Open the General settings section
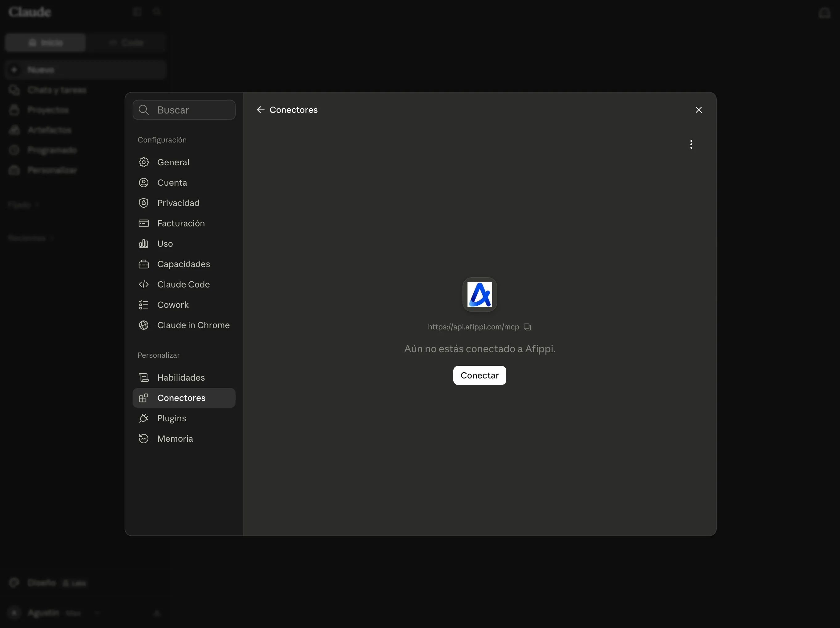840x628 pixels. (x=184, y=162)
